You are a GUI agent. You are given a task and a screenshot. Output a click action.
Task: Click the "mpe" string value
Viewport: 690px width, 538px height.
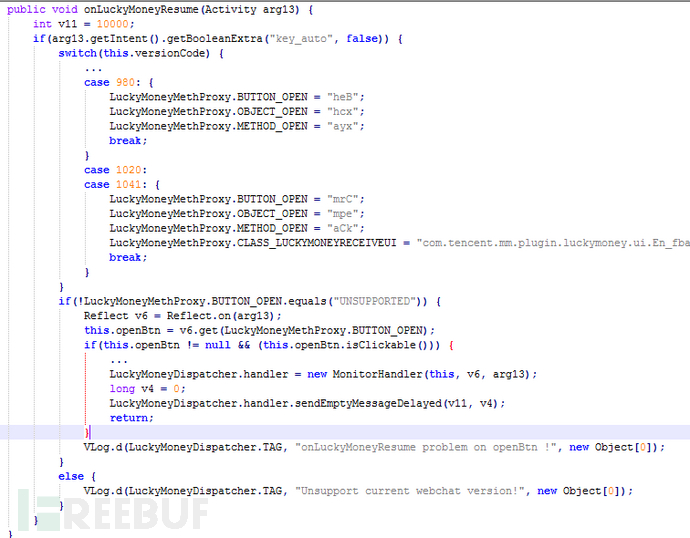(343, 213)
